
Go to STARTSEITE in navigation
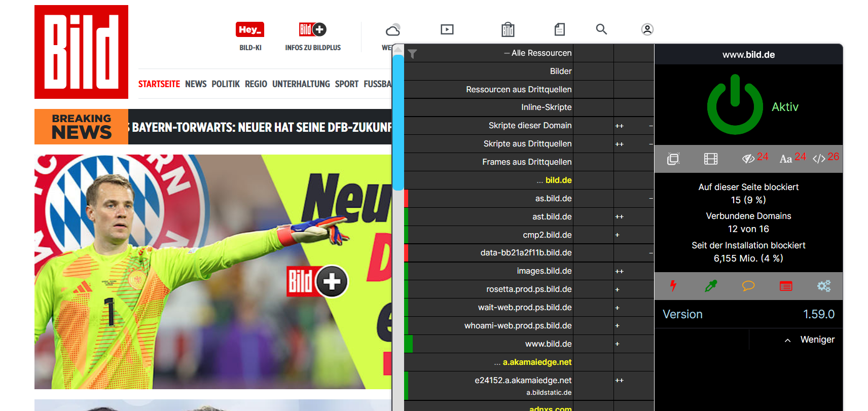pyautogui.click(x=159, y=84)
